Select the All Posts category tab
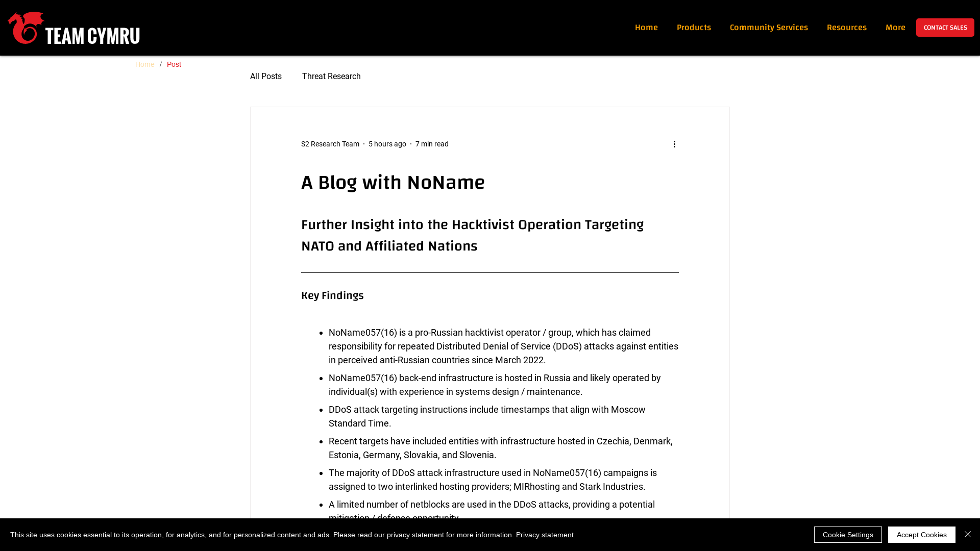This screenshot has height=551, width=980. (266, 77)
